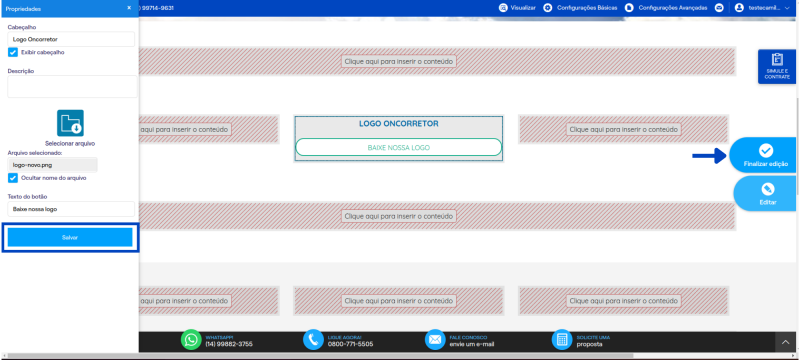Click the Selecionar arquivo folder icon
Image resolution: width=800 pixels, height=360 pixels.
click(70, 123)
